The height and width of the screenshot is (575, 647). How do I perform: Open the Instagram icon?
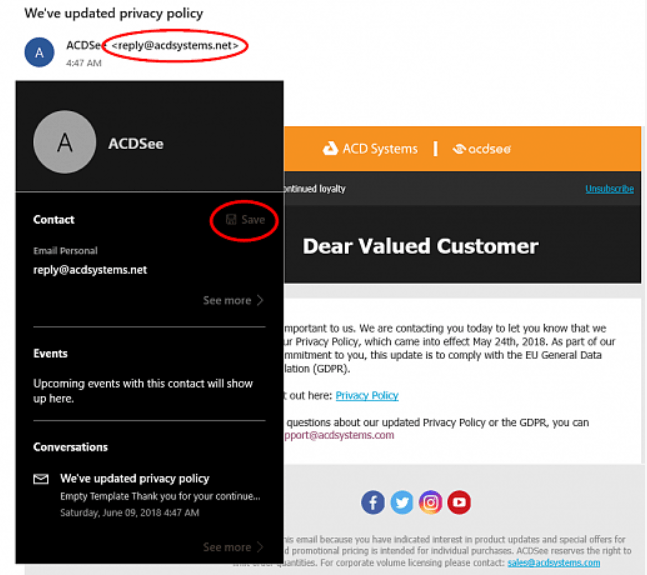[x=430, y=502]
